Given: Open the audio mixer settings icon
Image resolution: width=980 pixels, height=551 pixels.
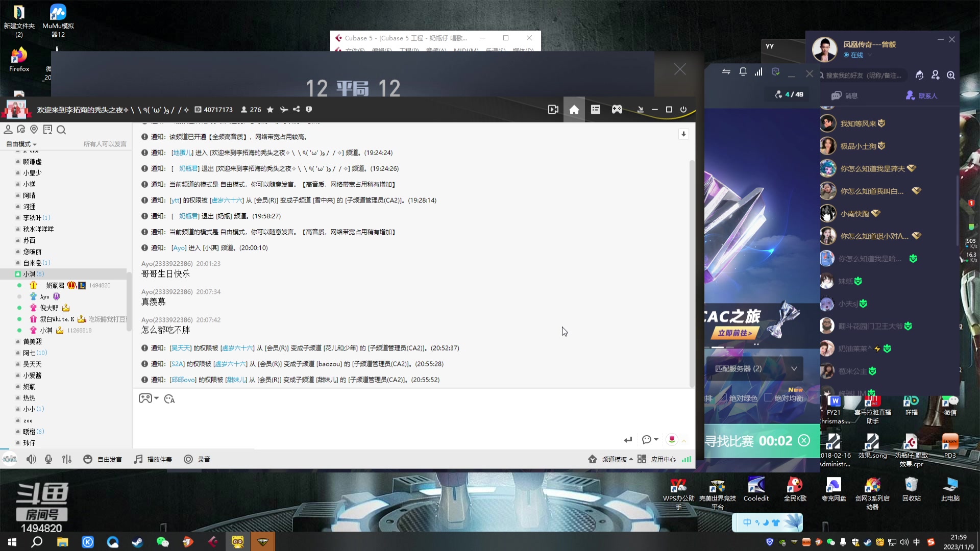Looking at the screenshot, I should (67, 459).
